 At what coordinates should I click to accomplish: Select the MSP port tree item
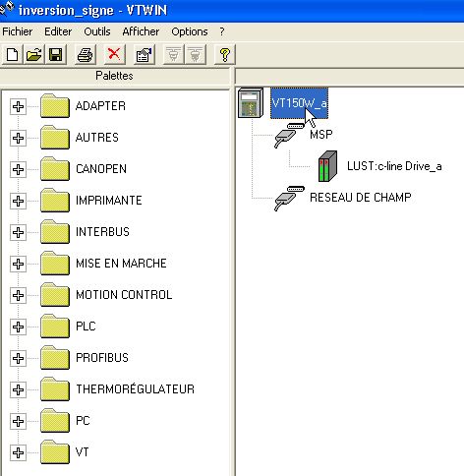pyautogui.click(x=321, y=135)
